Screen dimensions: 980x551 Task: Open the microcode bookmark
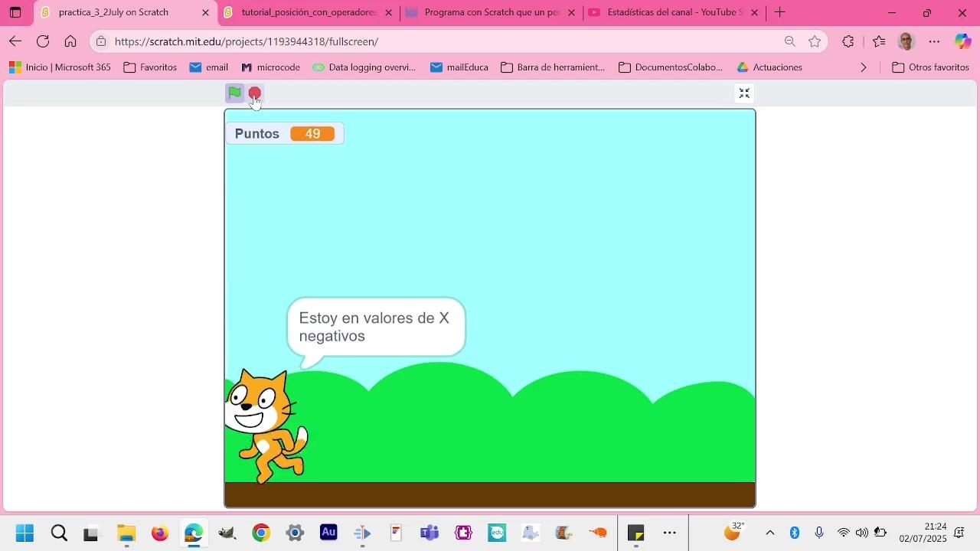click(x=270, y=67)
